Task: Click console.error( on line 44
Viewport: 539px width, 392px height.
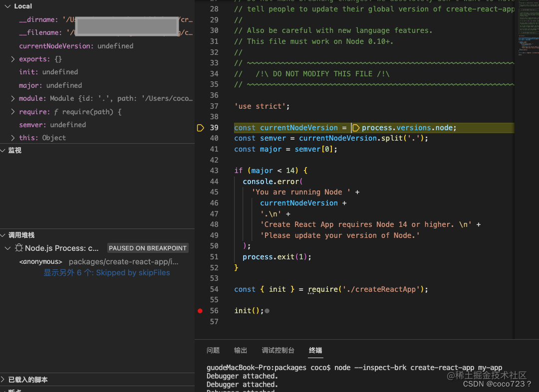Action: pyautogui.click(x=272, y=182)
